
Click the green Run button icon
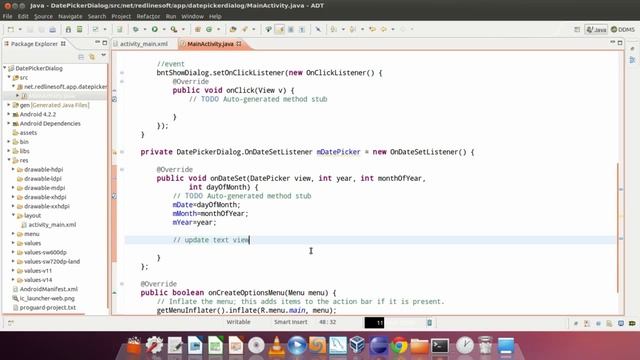(x=155, y=29)
